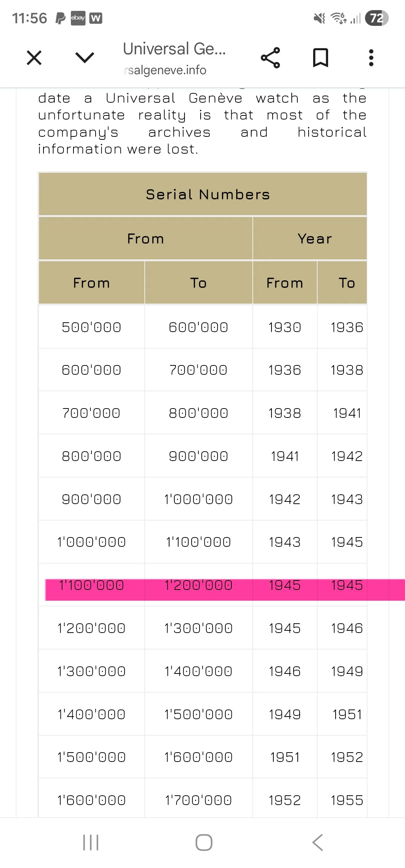The height and width of the screenshot is (868, 405).
Task: Close the in-app browser tab
Action: tap(34, 58)
